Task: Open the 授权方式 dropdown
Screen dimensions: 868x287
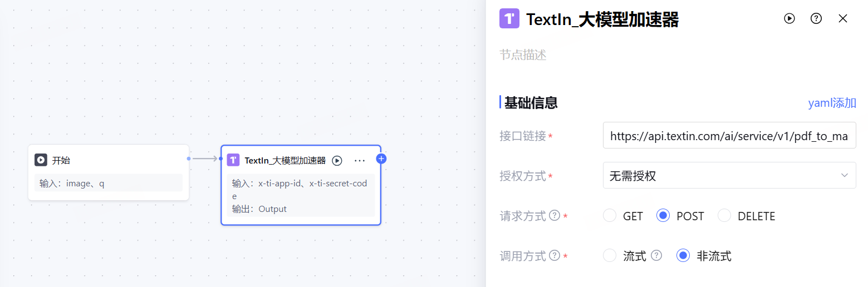Action: click(x=729, y=175)
